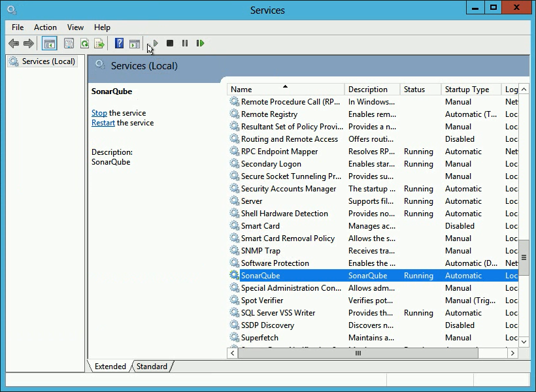Viewport: 536px width, 392px height.
Task: Click the Log On As column header
Action: (510, 90)
